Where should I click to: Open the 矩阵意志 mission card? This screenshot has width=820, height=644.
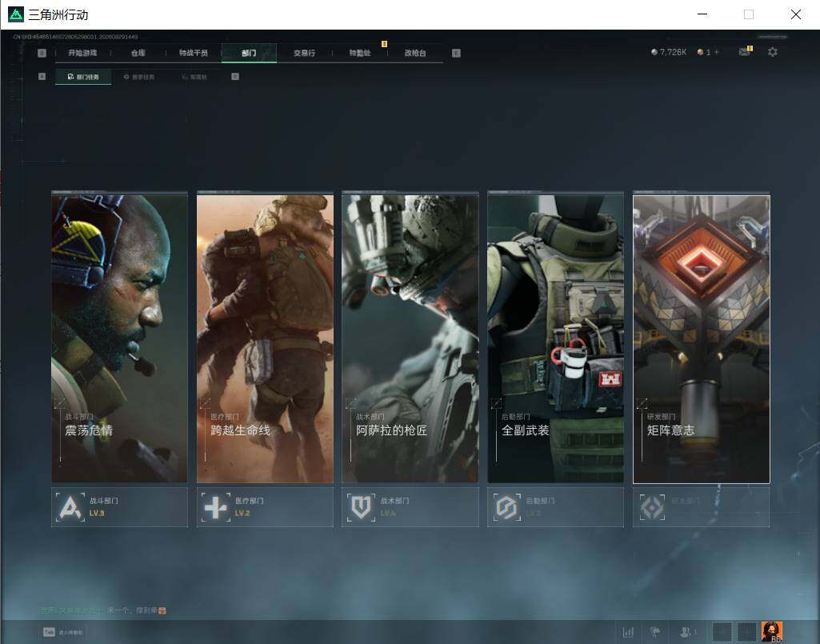702,338
